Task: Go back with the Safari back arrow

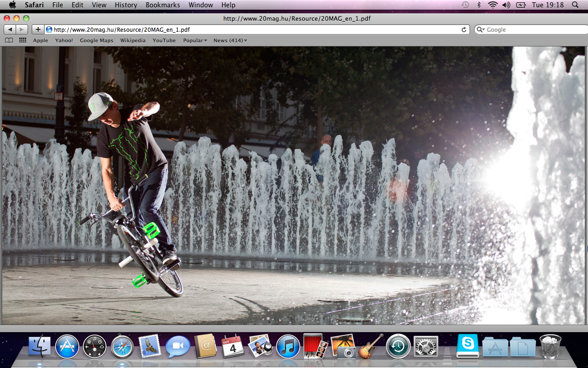Action: 10,29
